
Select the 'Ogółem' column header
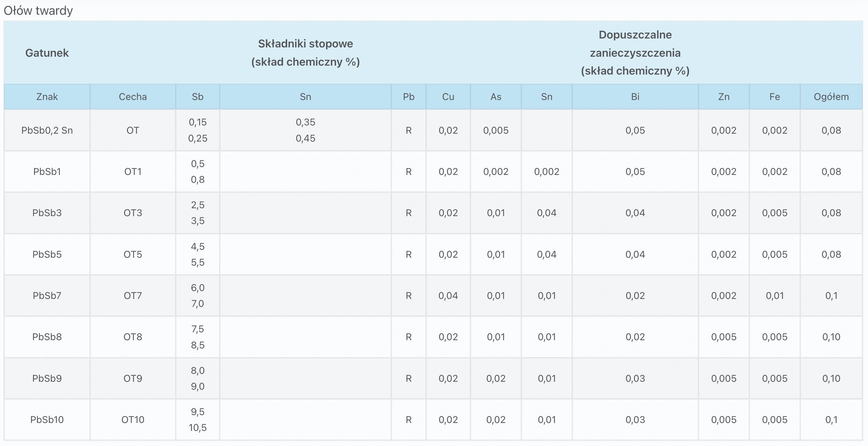tap(831, 97)
